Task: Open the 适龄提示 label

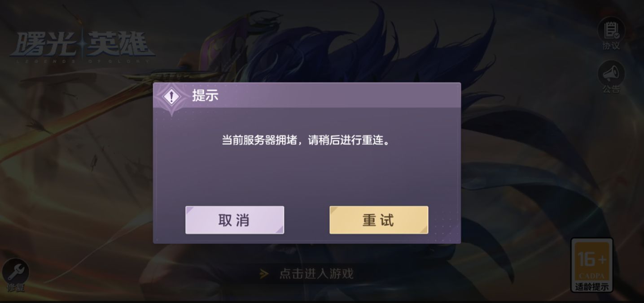Action: click(592, 287)
